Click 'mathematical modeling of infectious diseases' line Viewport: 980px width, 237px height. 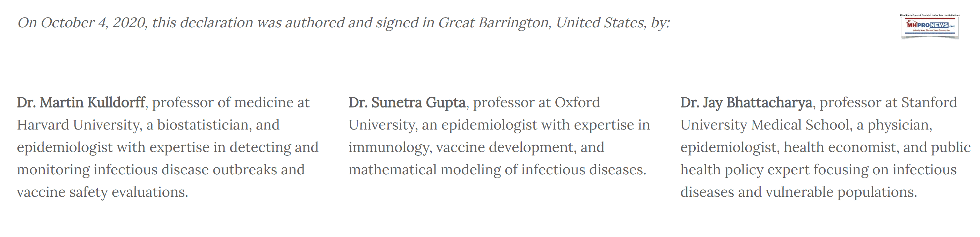[497, 169]
